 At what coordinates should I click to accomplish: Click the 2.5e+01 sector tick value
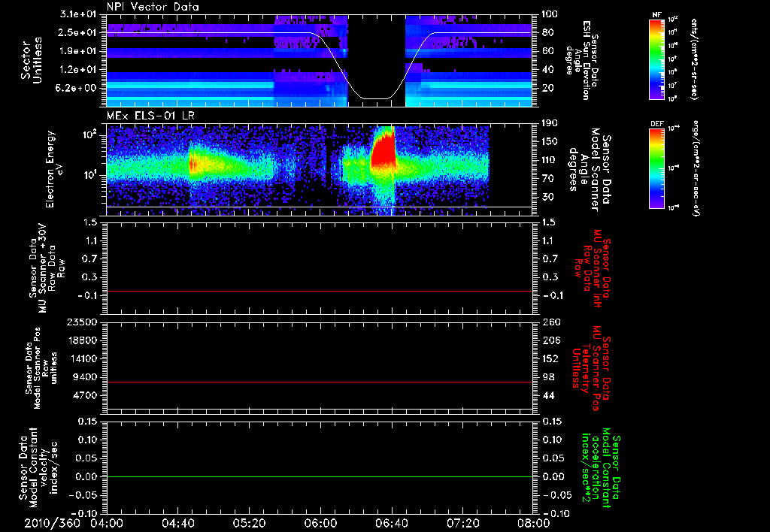[80, 32]
